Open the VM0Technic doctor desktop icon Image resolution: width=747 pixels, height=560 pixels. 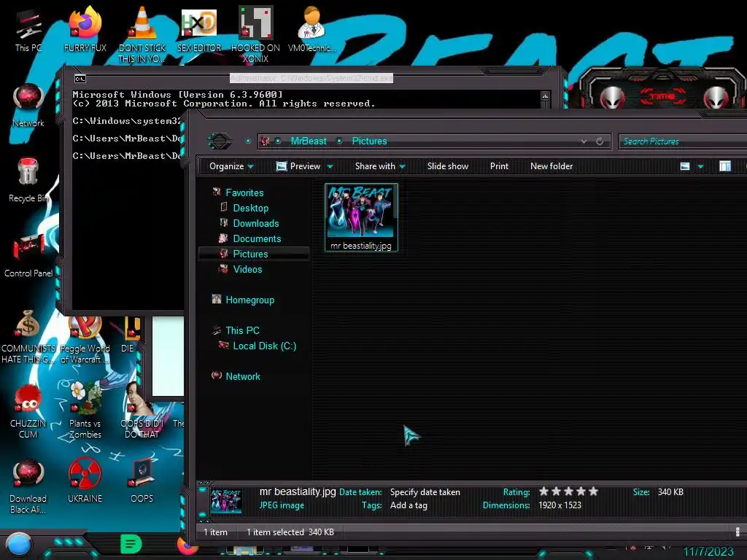tap(312, 29)
